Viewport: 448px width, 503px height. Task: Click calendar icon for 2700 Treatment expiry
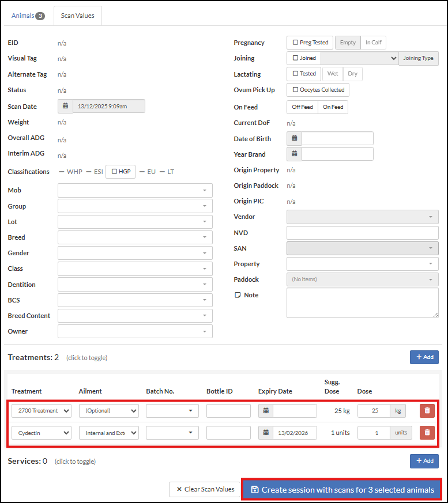point(266,411)
